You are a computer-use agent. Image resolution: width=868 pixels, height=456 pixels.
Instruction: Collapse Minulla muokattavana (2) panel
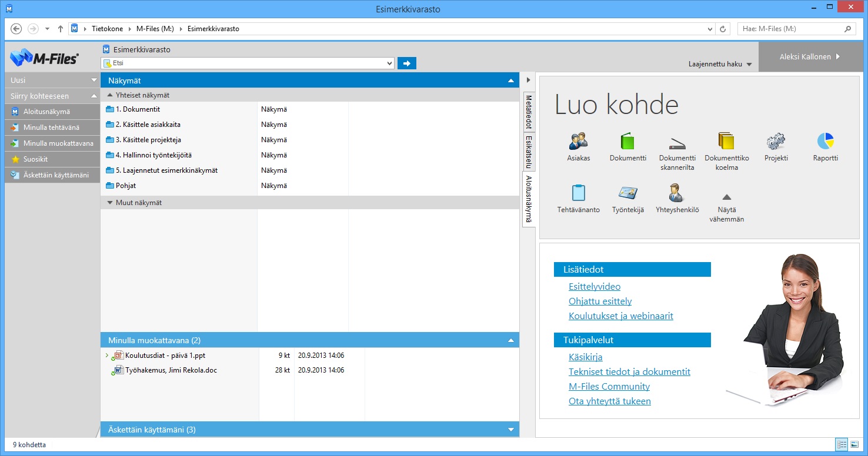pos(511,340)
